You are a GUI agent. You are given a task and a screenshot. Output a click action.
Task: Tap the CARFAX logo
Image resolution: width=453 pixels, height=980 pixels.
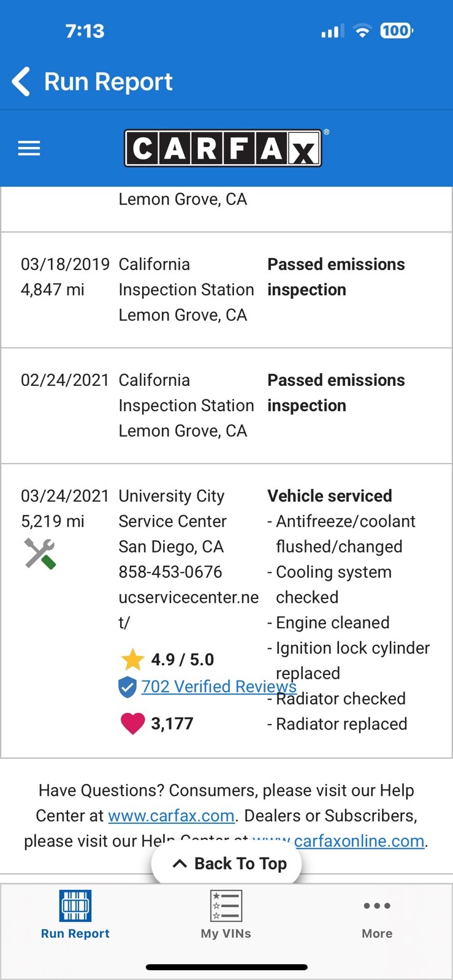(224, 148)
